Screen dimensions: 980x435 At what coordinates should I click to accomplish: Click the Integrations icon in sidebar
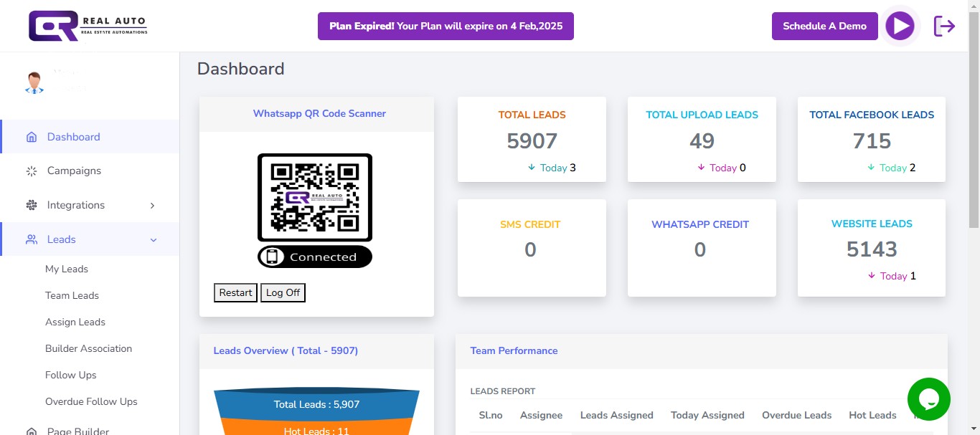[x=32, y=206]
